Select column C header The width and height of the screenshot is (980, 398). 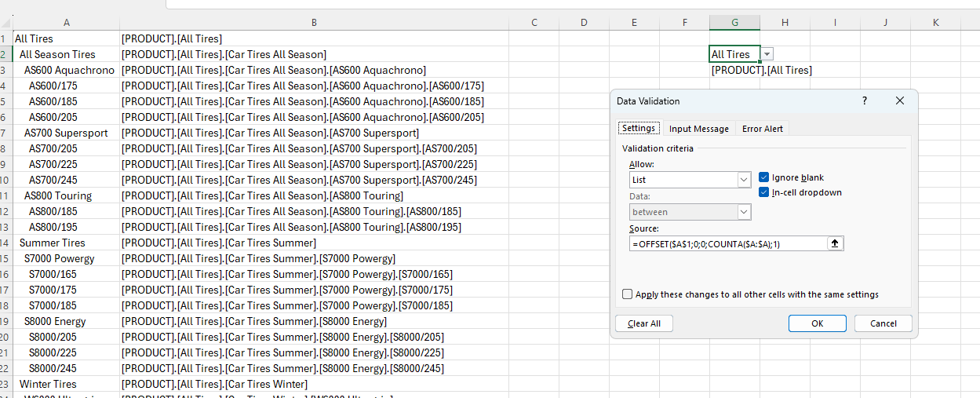click(x=534, y=23)
